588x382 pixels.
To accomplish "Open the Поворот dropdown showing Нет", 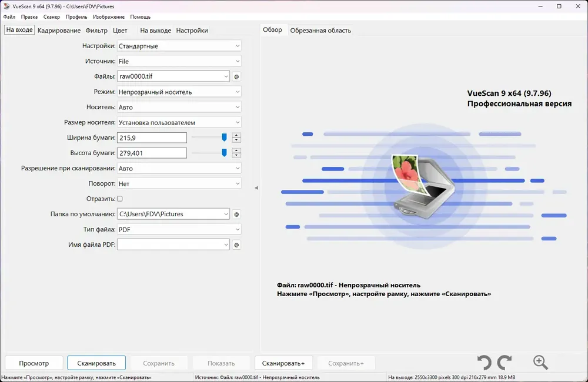I will tap(179, 184).
